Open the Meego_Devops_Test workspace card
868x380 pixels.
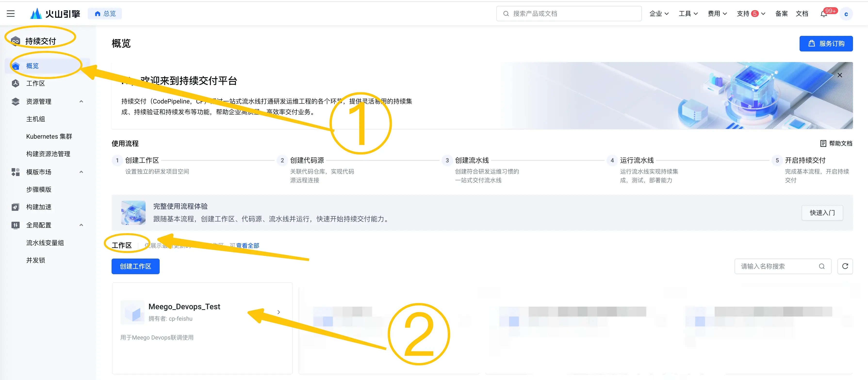(202, 328)
